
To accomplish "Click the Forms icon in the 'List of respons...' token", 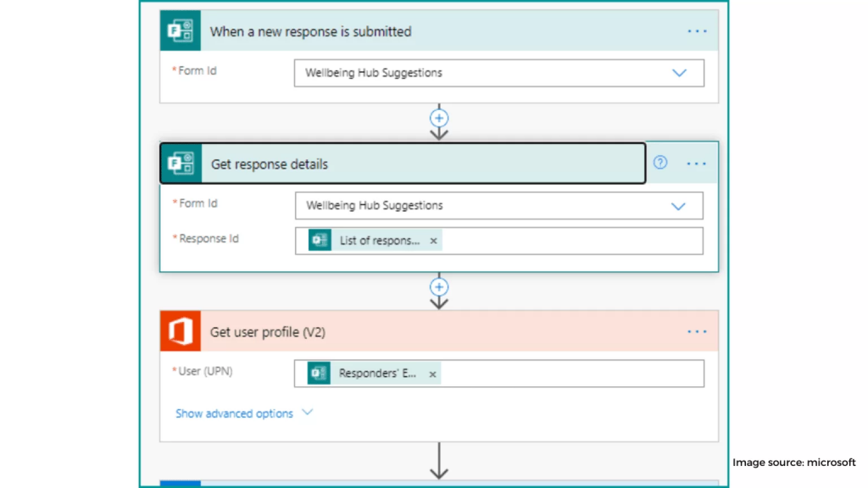I will pos(320,240).
